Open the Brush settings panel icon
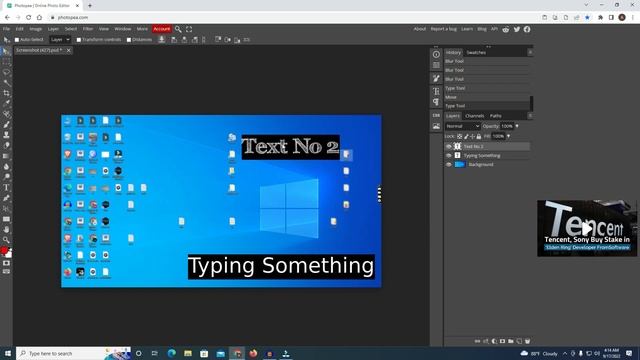This screenshot has width=640, height=360. [x=436, y=78]
